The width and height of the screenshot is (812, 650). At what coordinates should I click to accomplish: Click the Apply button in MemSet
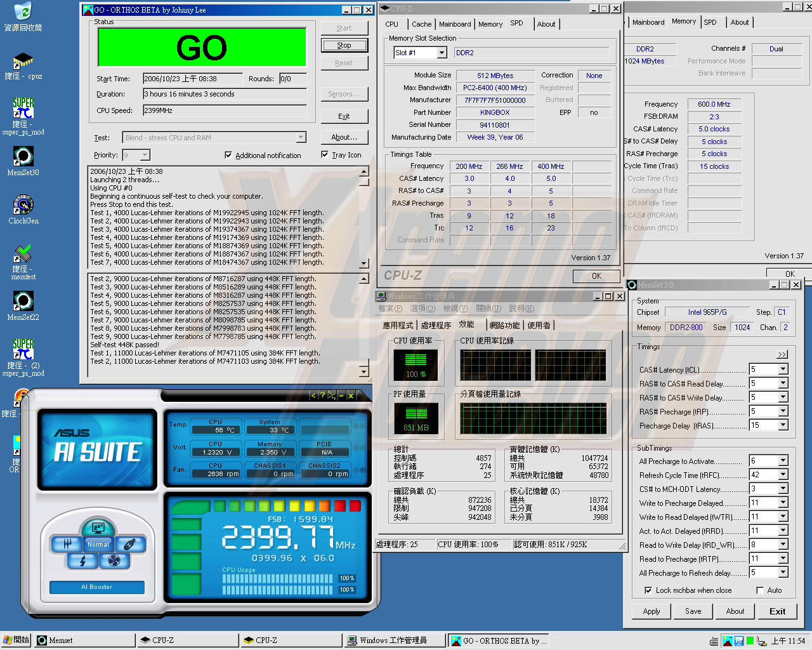652,611
